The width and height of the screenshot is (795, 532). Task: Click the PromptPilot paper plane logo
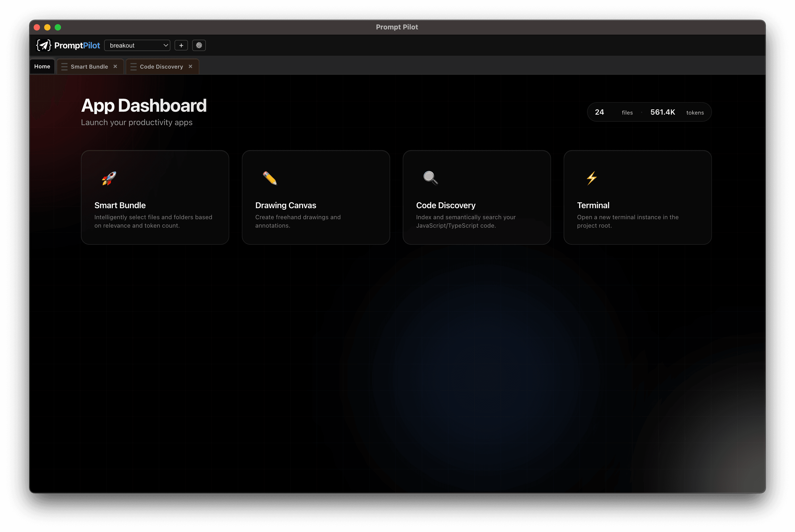click(x=43, y=45)
